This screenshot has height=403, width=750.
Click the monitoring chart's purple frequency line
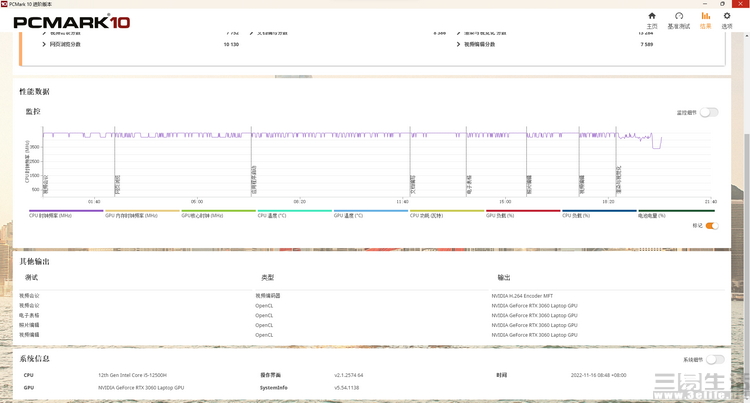tap(300, 134)
